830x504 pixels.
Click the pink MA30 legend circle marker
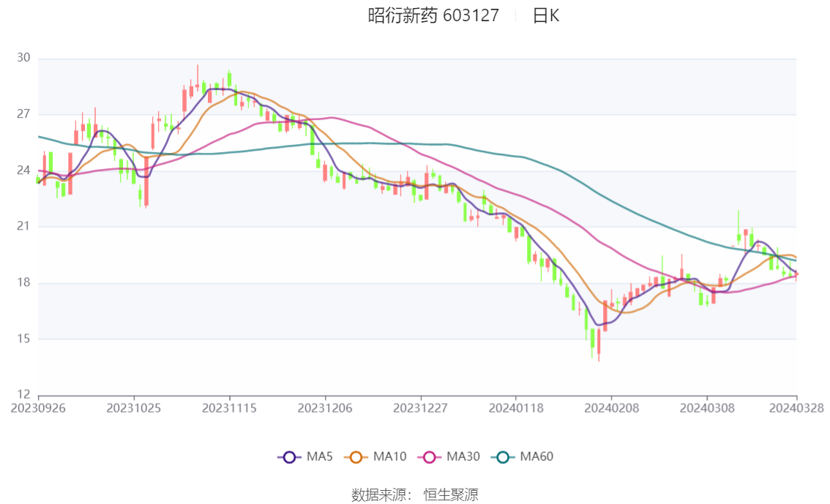click(431, 457)
